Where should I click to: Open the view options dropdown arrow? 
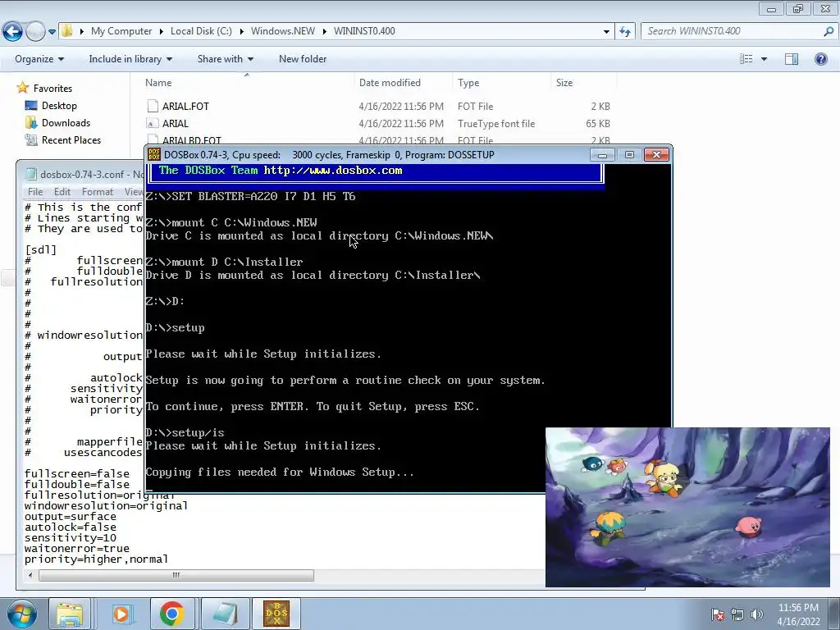click(x=764, y=59)
